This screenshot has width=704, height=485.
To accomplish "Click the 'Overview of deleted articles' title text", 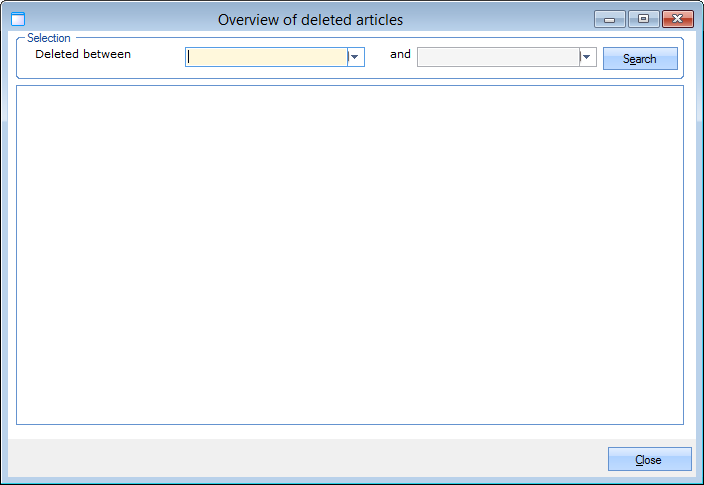I will click(310, 19).
